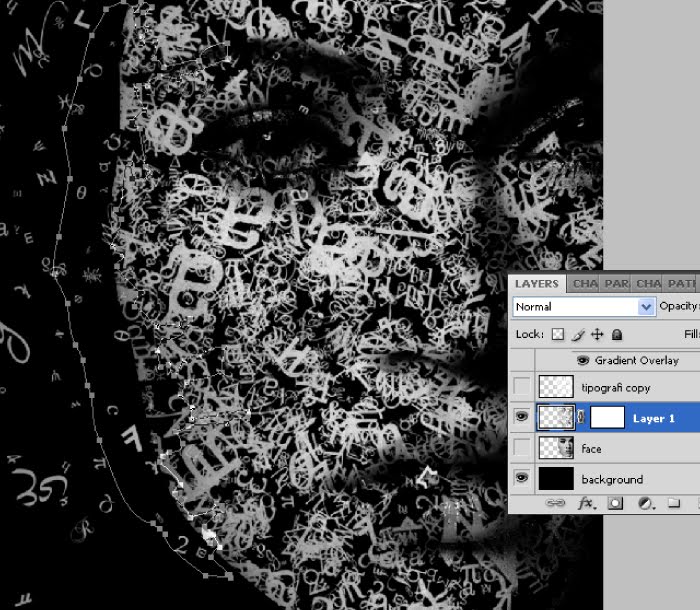Toggle lock position move icon
The height and width of the screenshot is (610, 700).
[x=597, y=334]
